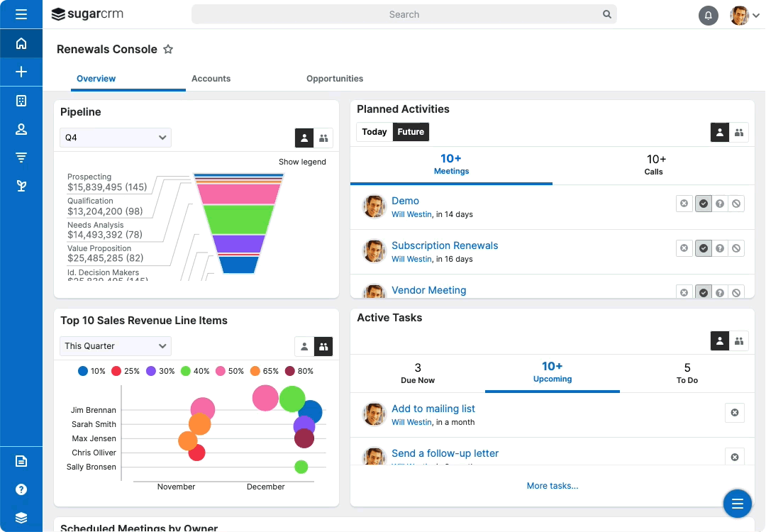Viewport: 766px width, 532px height.
Task: Open the Create new record plus icon in sidebar
Action: click(x=21, y=72)
